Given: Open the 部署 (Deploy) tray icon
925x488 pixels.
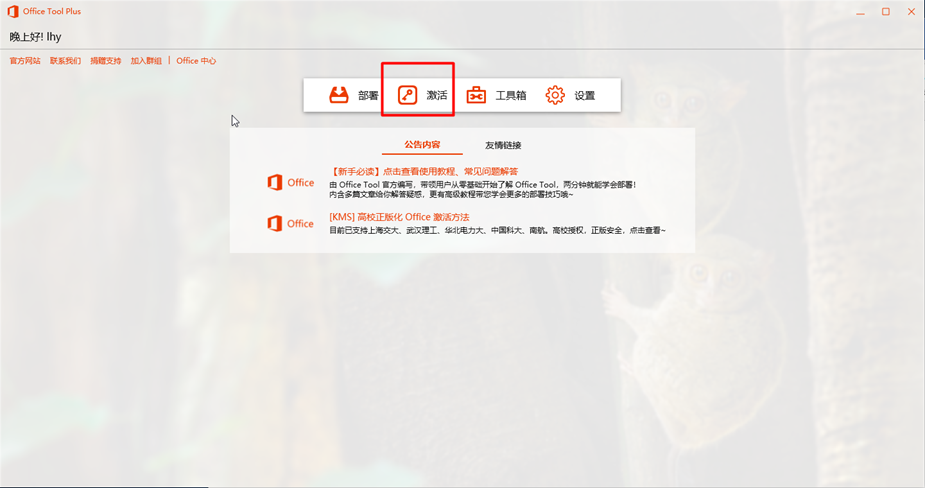Looking at the screenshot, I should tap(340, 95).
